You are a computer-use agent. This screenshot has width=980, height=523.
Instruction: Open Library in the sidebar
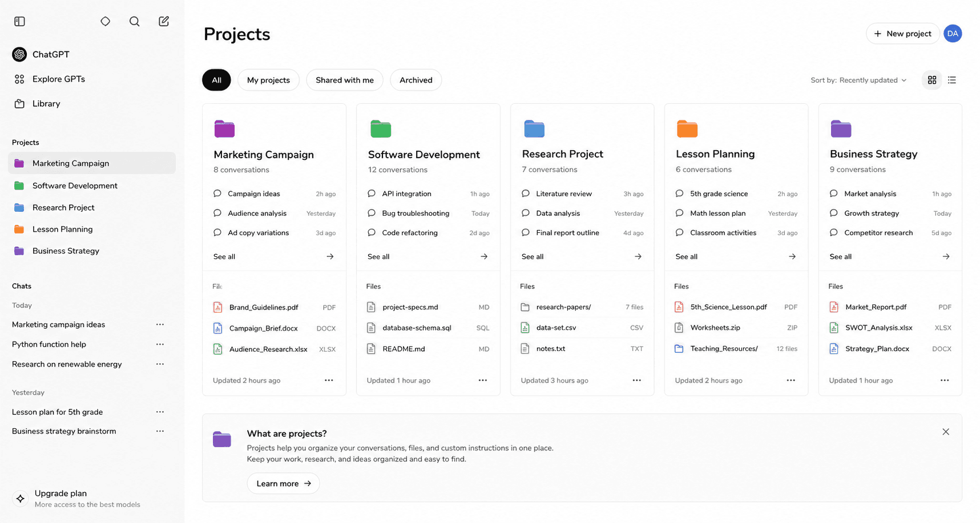pos(37,103)
